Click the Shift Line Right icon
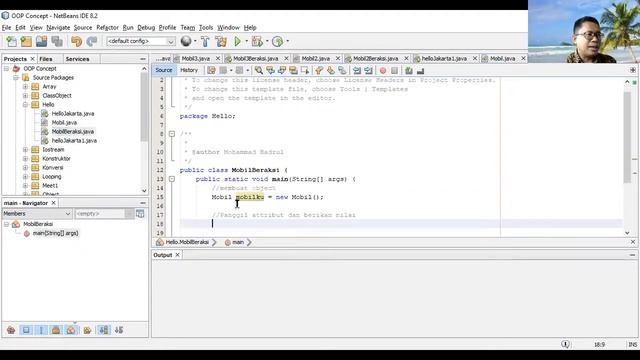The width and height of the screenshot is (640, 360). click(x=368, y=70)
